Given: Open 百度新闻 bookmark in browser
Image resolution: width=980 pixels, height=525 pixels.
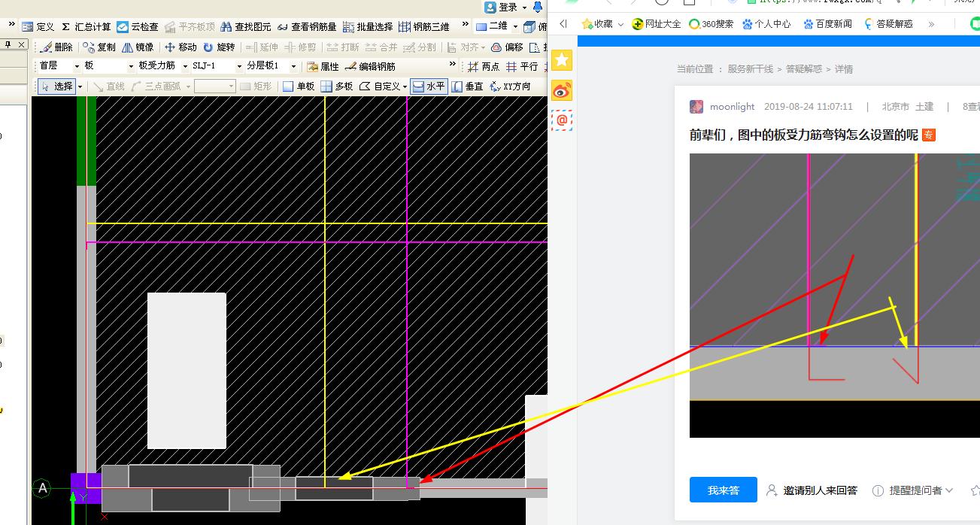Looking at the screenshot, I should 827,24.
